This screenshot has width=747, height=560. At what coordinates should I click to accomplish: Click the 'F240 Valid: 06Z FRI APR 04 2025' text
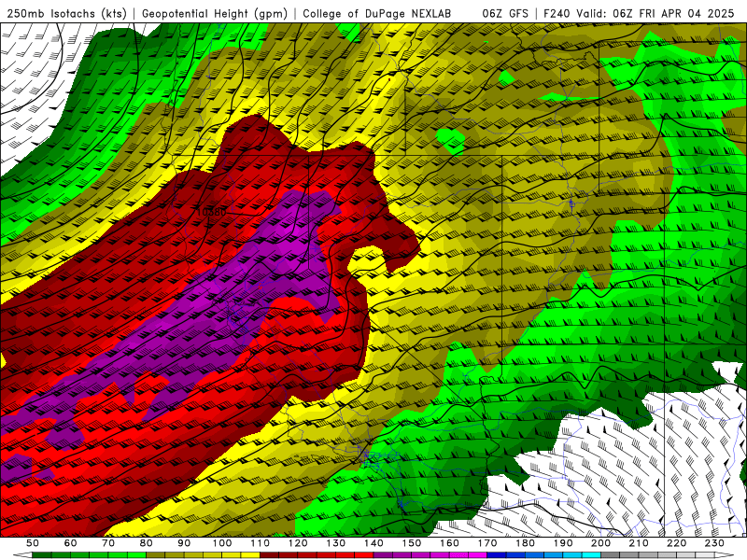pos(639,14)
